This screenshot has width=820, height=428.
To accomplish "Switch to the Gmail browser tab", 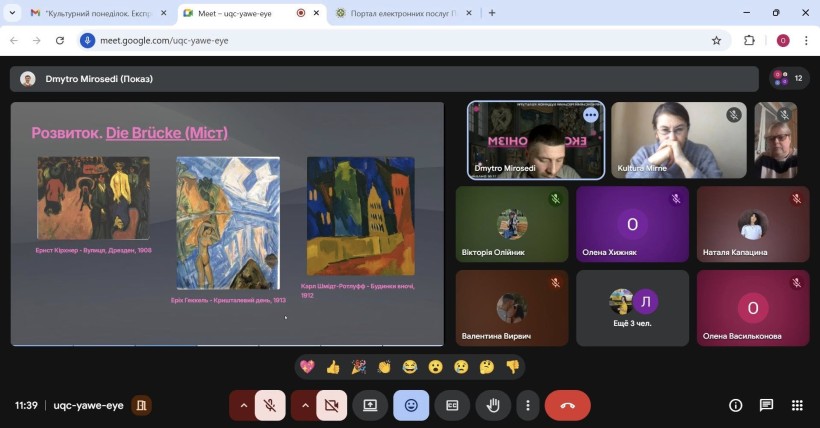I will point(95,13).
